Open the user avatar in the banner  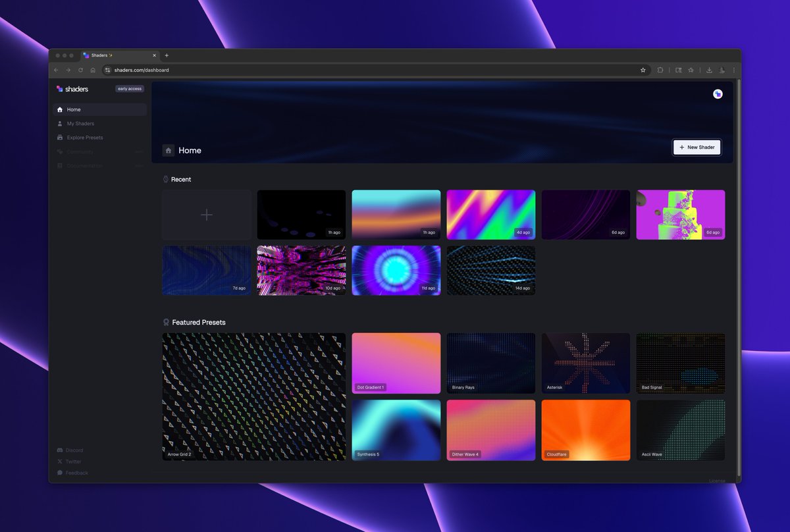point(718,94)
